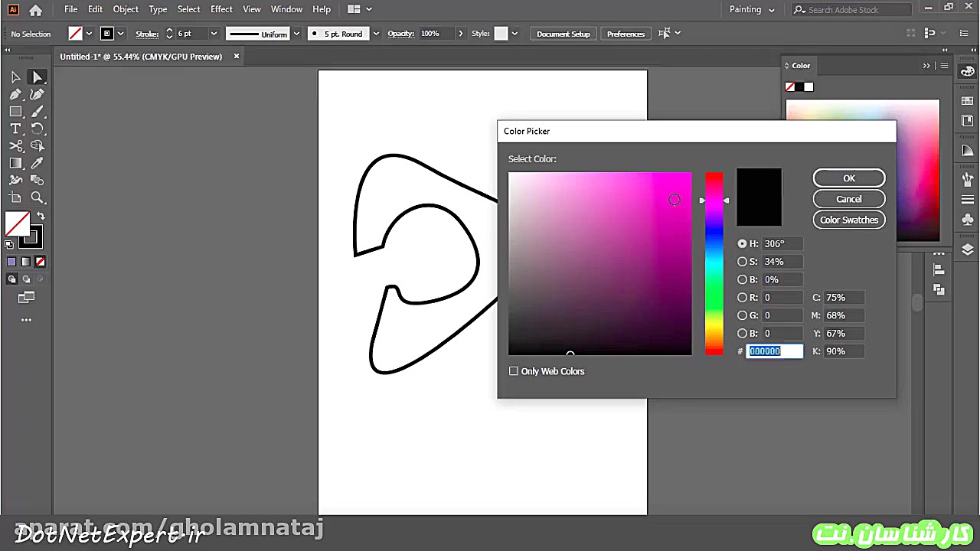Click the Color Swatches button
This screenshot has height=551, width=980.
[x=848, y=220]
